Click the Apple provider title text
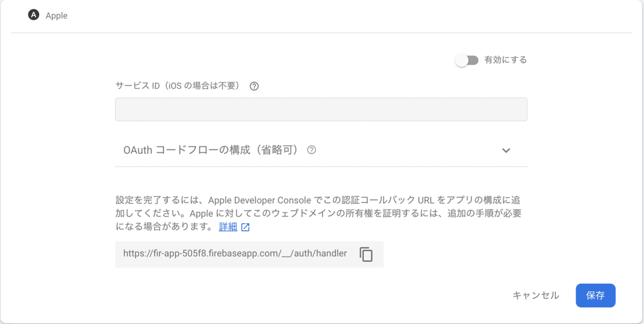 click(56, 16)
